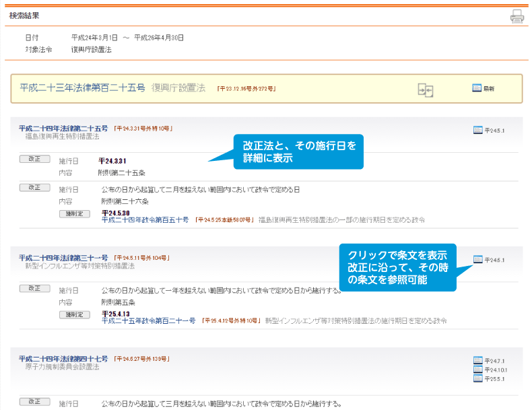
Task: Click 施制定 button for 平25.4.13
Action: (x=75, y=315)
